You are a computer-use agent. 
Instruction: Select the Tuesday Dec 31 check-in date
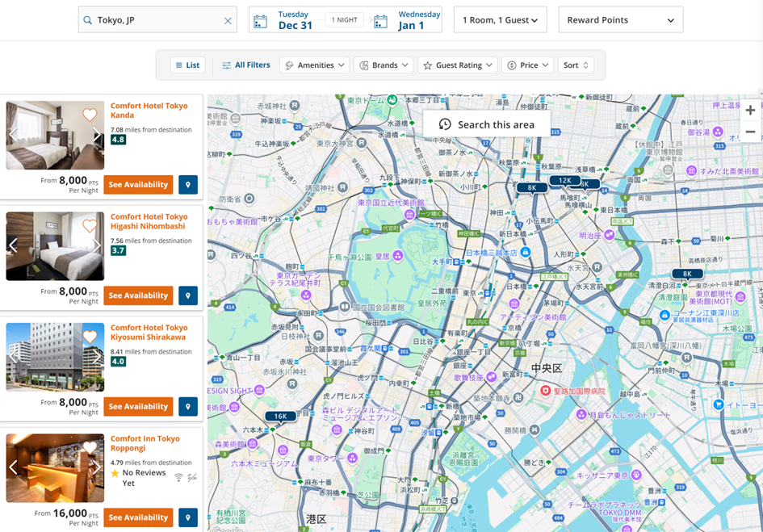(x=295, y=20)
